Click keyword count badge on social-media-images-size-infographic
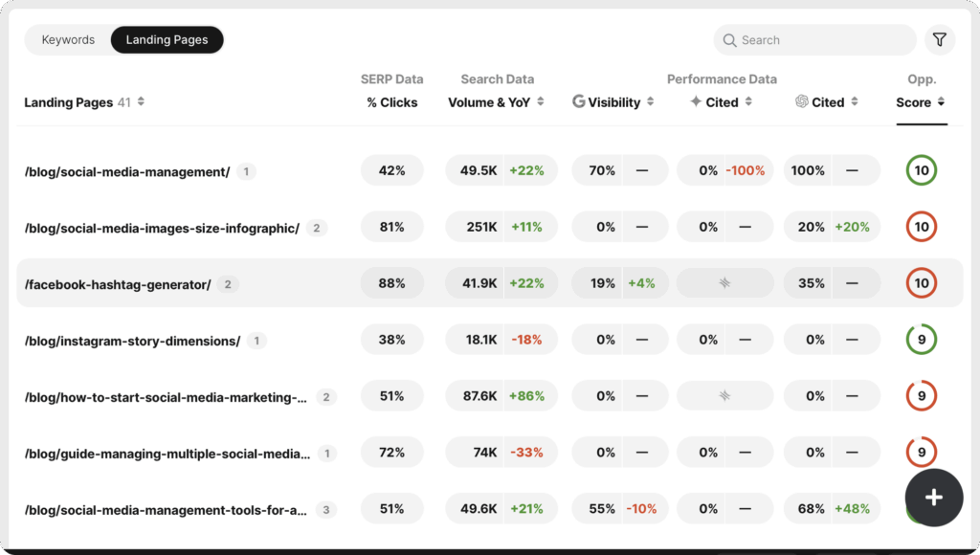The width and height of the screenshot is (980, 555). point(317,228)
